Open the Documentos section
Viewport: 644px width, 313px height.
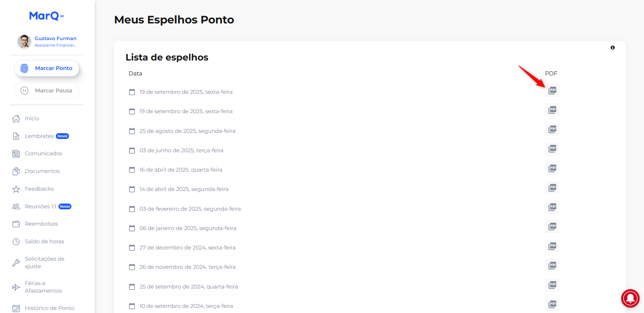coord(42,171)
